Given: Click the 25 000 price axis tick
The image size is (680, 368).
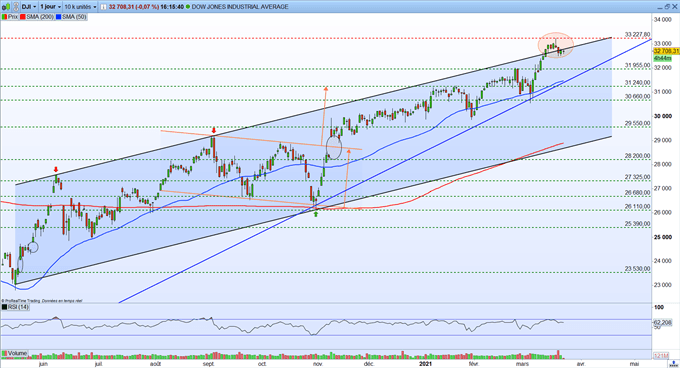Looking at the screenshot, I should pyautogui.click(x=663, y=237).
